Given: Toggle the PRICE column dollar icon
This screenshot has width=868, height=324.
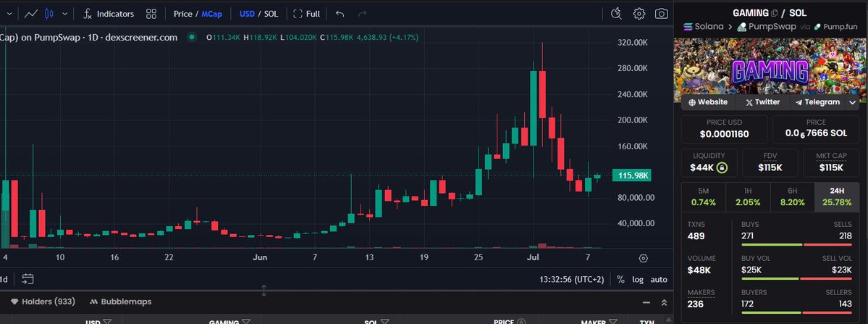Looking at the screenshot, I should click(x=520, y=322).
